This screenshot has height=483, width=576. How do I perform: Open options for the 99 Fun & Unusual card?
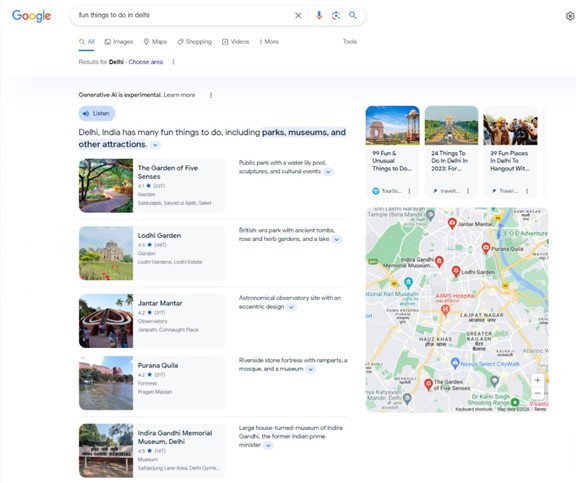point(409,191)
